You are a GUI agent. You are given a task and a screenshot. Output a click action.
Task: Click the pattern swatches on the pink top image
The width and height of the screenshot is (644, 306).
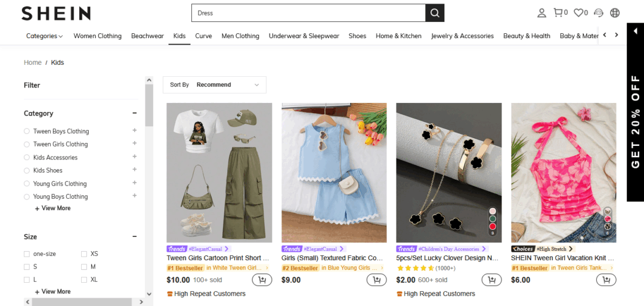tap(608, 222)
